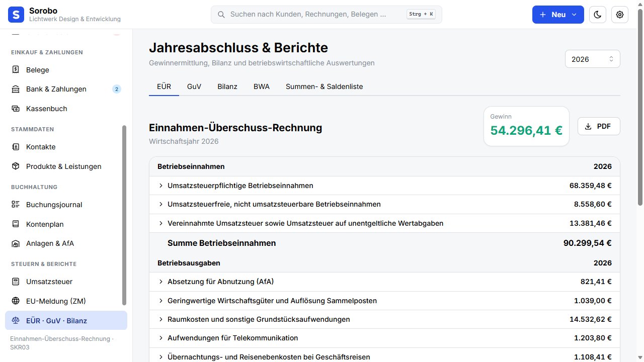Click Summe Betriebseinnahmen label
Screen dimensions: 644x362
221,243
